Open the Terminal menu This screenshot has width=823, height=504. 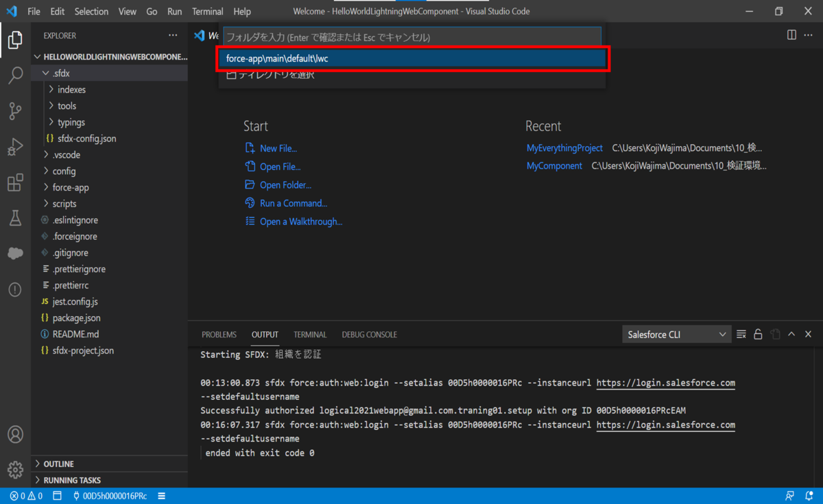(x=208, y=12)
